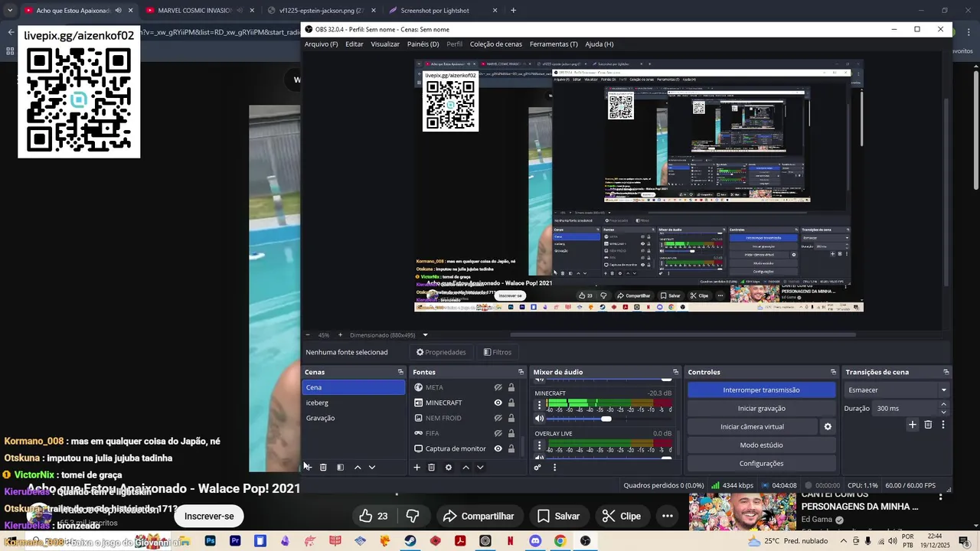
Task: Show the FIFA source
Action: tap(498, 433)
